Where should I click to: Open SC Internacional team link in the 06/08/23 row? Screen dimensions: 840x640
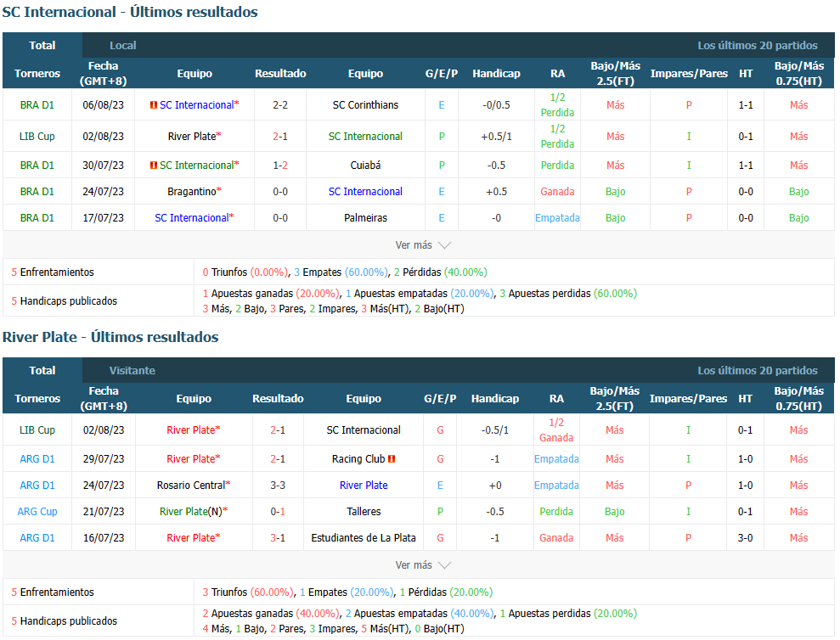tap(196, 105)
